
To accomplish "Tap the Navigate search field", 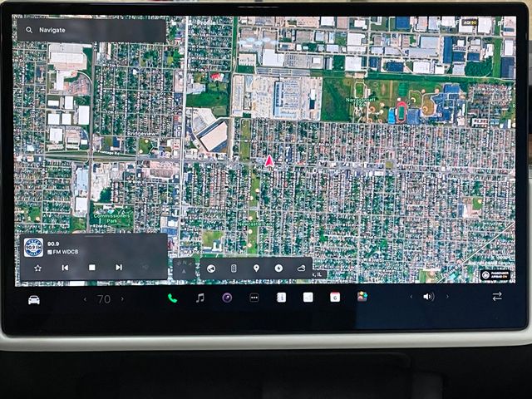I will [x=91, y=30].
